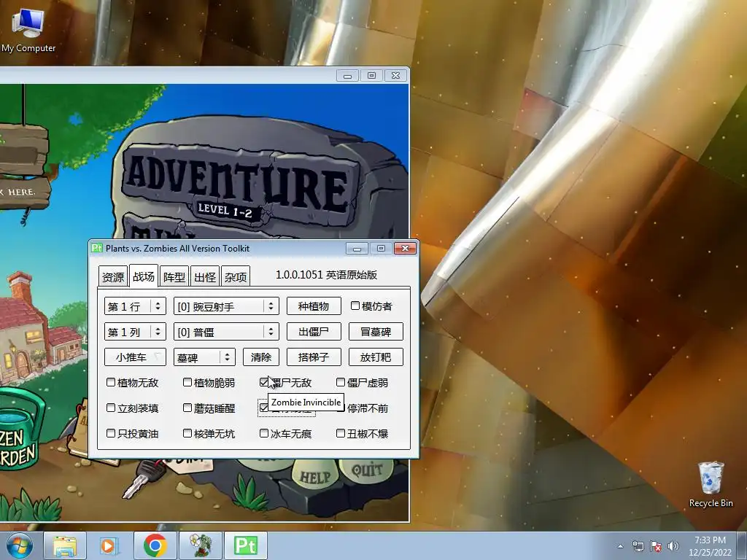Launch Windows Media Player from the taskbar

click(x=109, y=545)
